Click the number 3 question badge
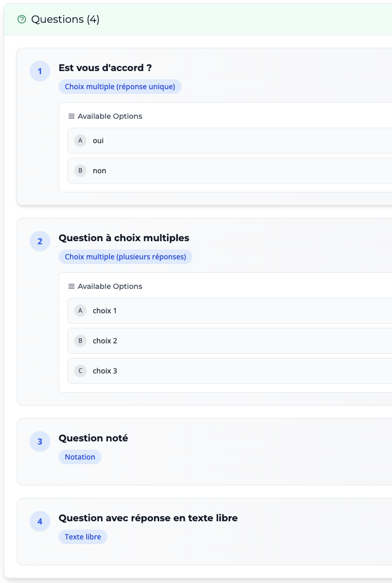The width and height of the screenshot is (392, 583). [40, 441]
